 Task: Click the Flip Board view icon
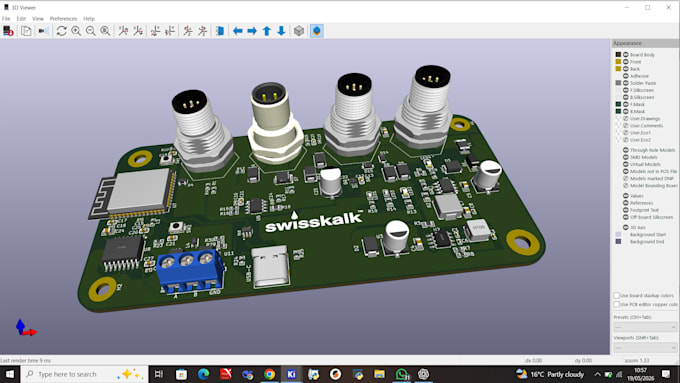click(x=220, y=31)
